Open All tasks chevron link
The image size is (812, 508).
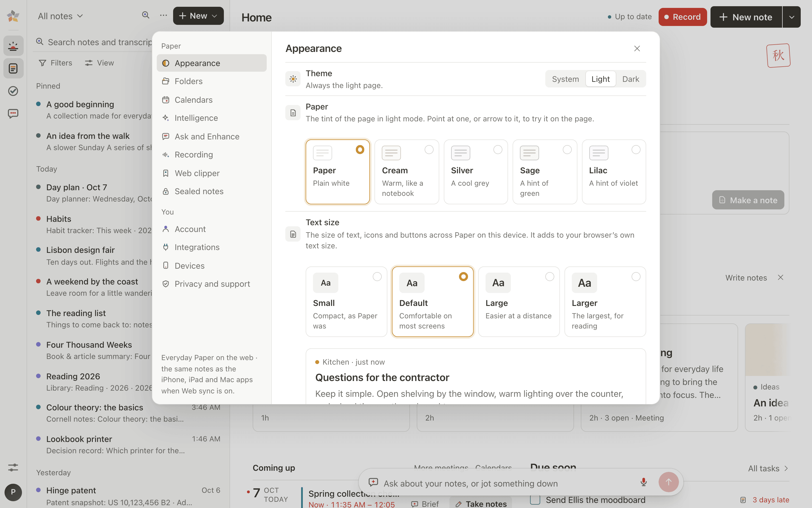tap(768, 468)
